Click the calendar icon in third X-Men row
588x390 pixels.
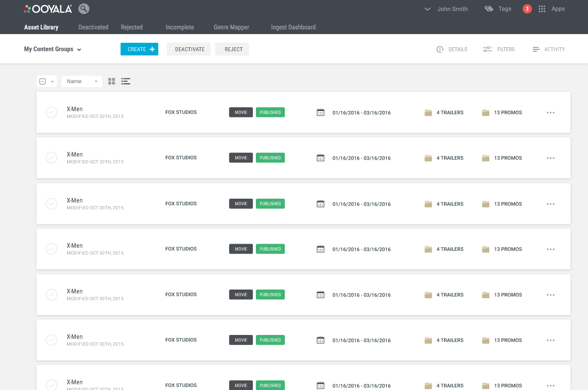(321, 204)
